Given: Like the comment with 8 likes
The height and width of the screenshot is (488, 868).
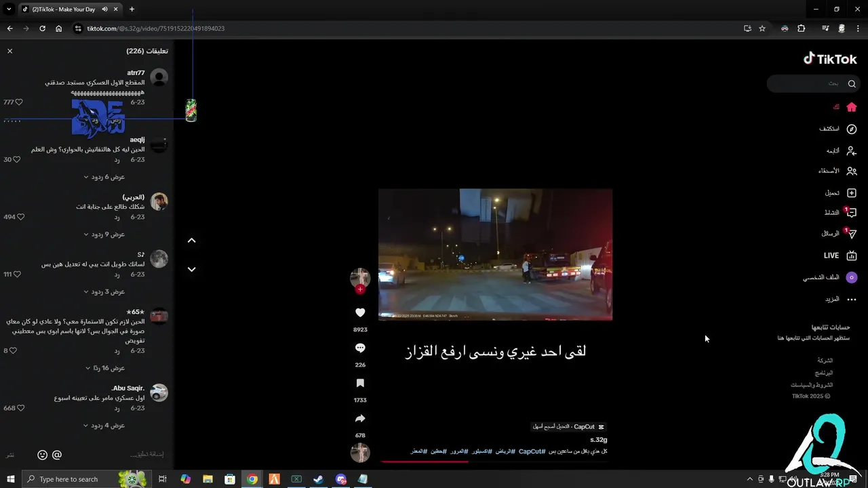Looking at the screenshot, I should tap(13, 351).
